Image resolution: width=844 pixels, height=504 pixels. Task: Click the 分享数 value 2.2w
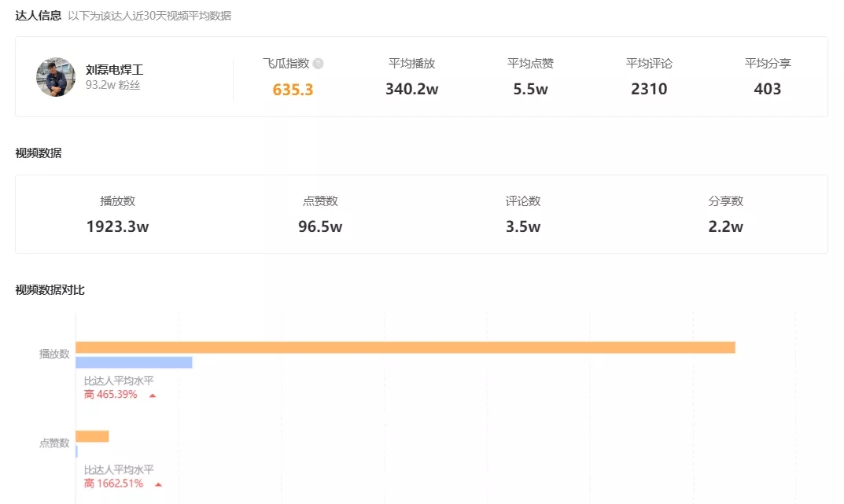[724, 227]
